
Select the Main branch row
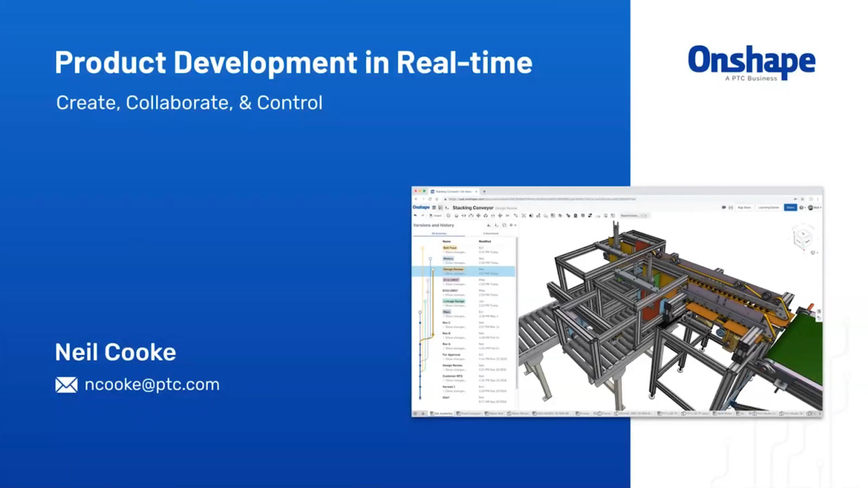(x=464, y=314)
